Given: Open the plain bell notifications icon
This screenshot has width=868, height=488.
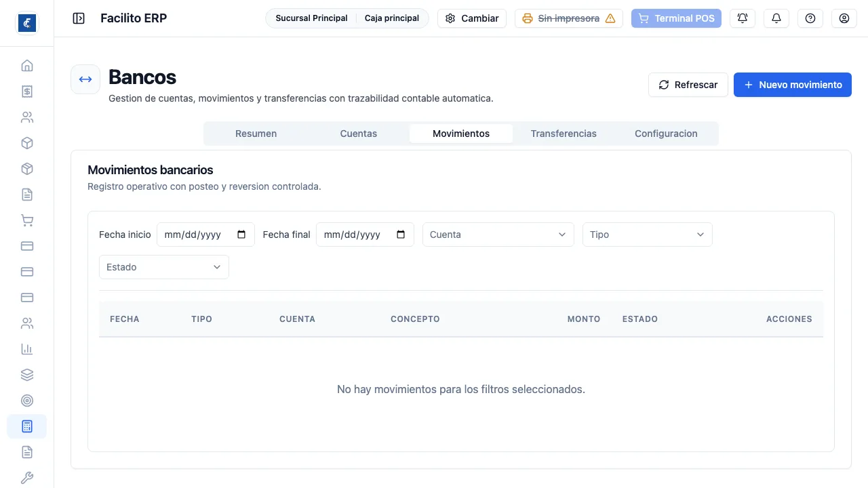Looking at the screenshot, I should click(776, 18).
